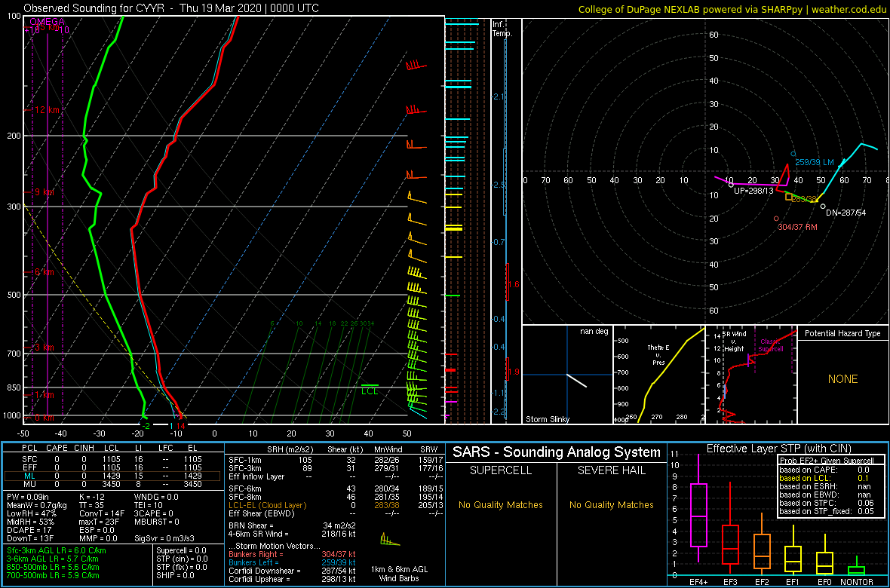Click the Bunkers Left storm motion line
Image resolution: width=890 pixels, height=588 pixels.
pos(292,562)
